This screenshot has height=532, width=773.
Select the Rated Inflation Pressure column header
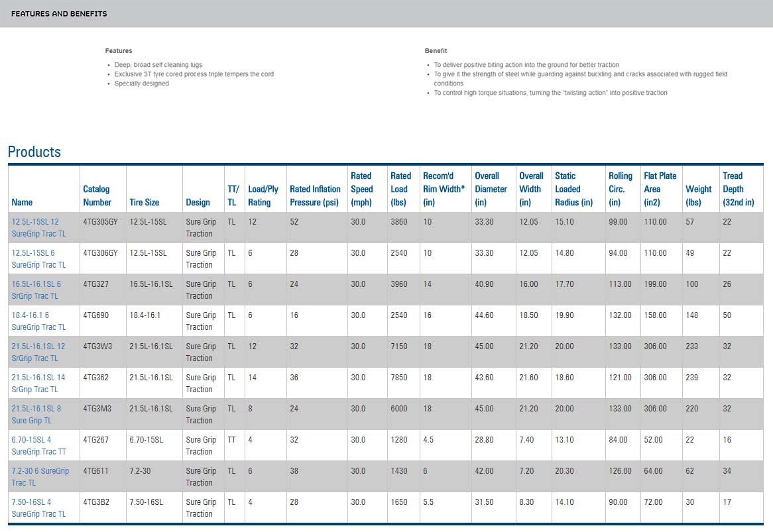[315, 195]
